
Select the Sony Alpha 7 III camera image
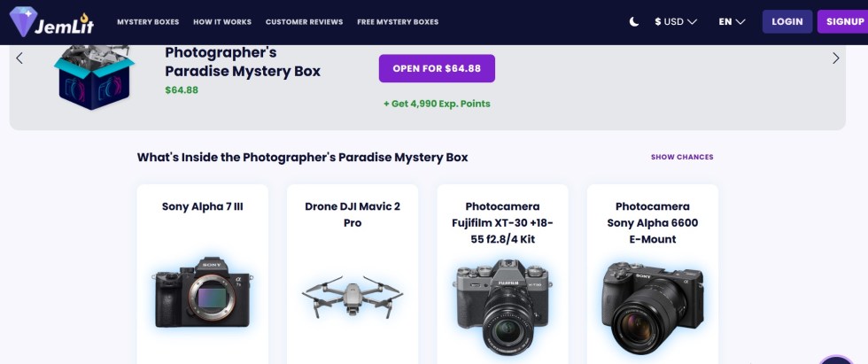click(203, 294)
